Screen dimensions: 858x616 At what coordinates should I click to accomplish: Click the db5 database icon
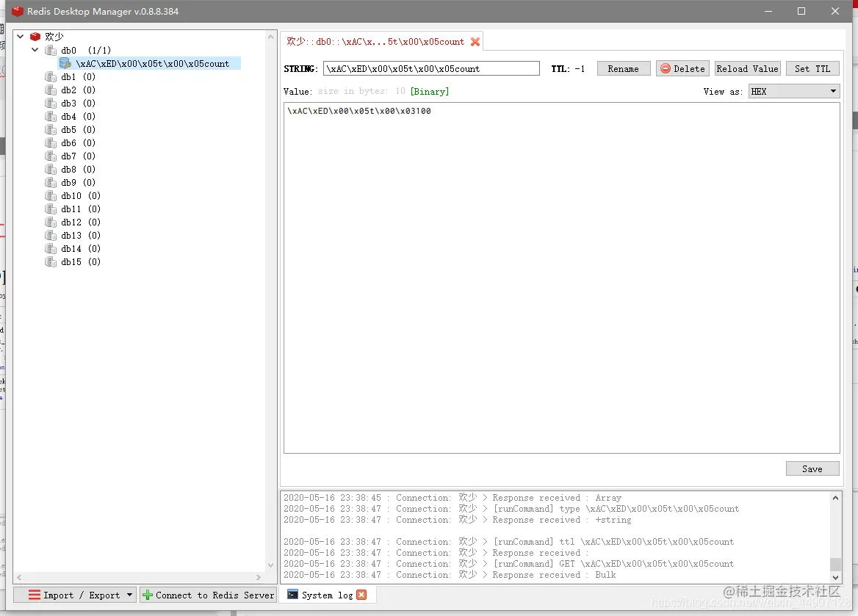51,130
